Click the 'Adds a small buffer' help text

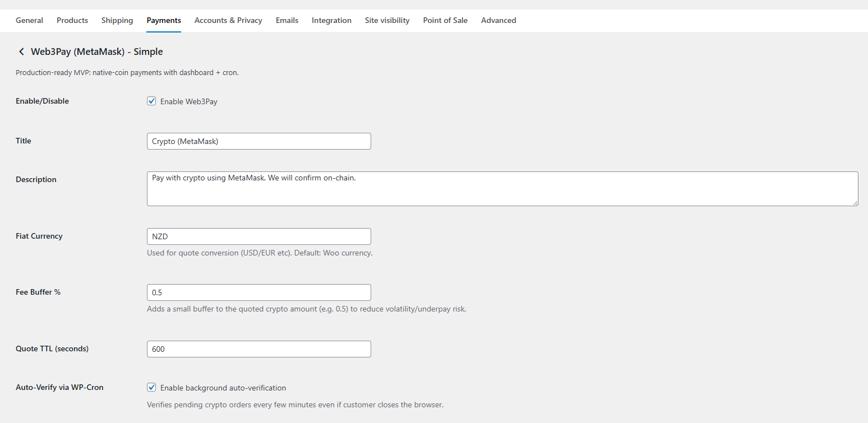307,309
